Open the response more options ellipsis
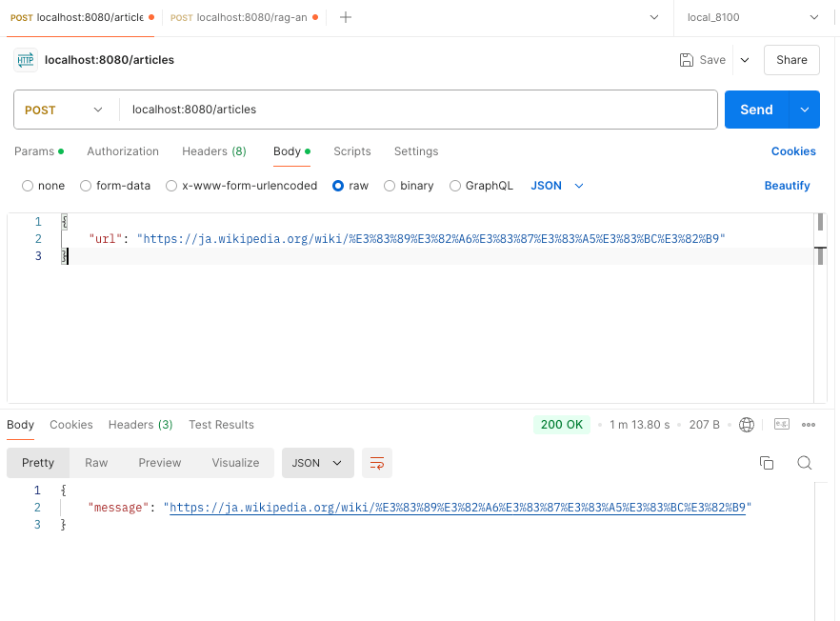The width and height of the screenshot is (840, 621). [809, 425]
